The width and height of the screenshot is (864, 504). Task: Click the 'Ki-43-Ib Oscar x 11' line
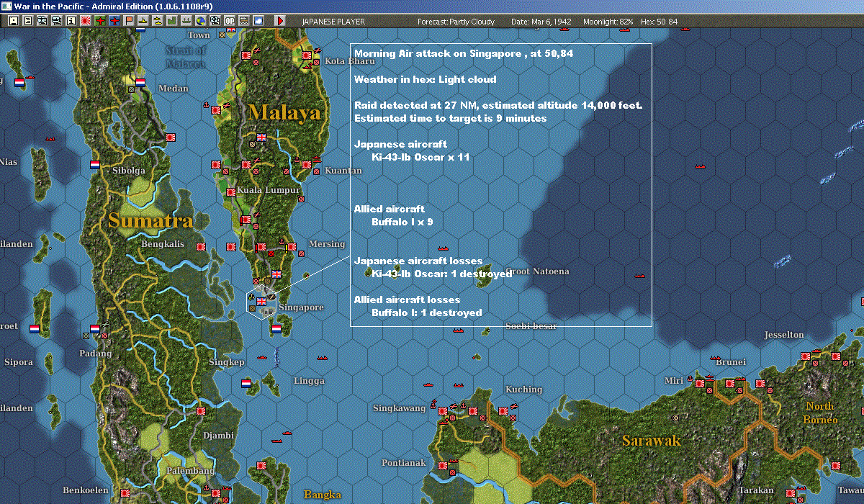tap(421, 157)
